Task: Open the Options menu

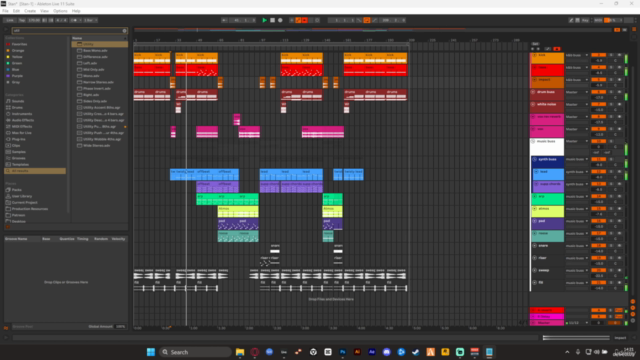Action: click(60, 11)
